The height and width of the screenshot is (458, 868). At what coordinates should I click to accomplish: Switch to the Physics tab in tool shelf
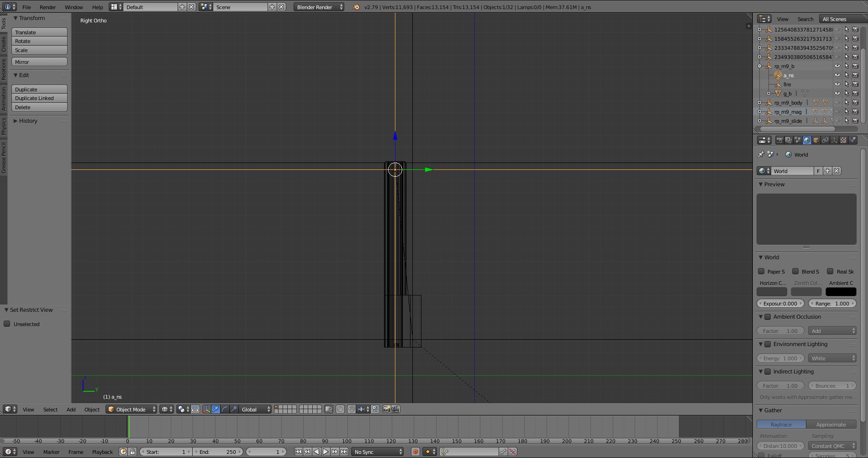(x=4, y=126)
